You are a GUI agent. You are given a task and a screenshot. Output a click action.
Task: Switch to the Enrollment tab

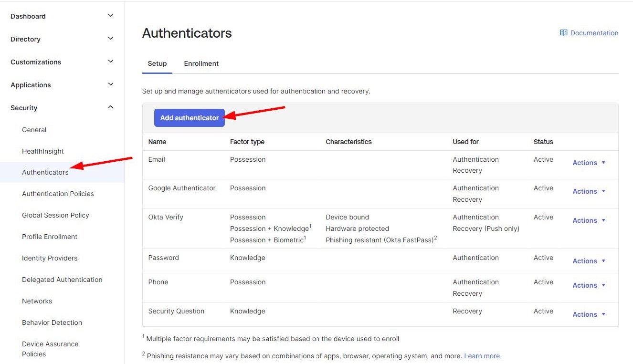(x=201, y=63)
